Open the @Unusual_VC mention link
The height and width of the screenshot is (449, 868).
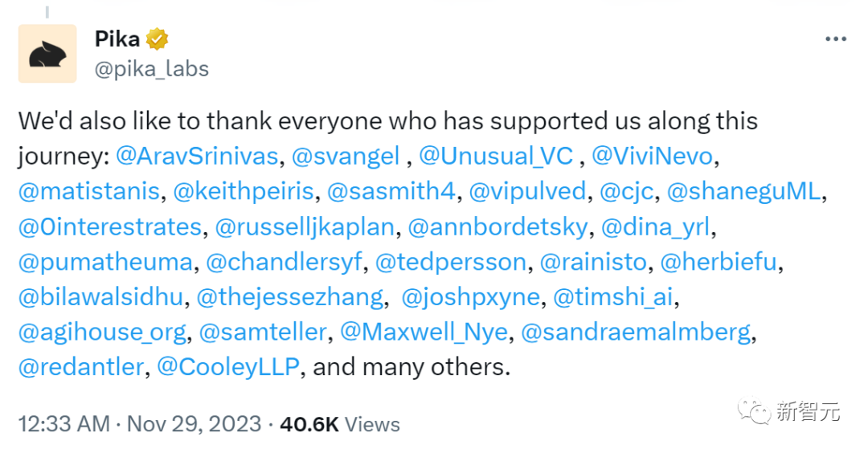point(496,156)
